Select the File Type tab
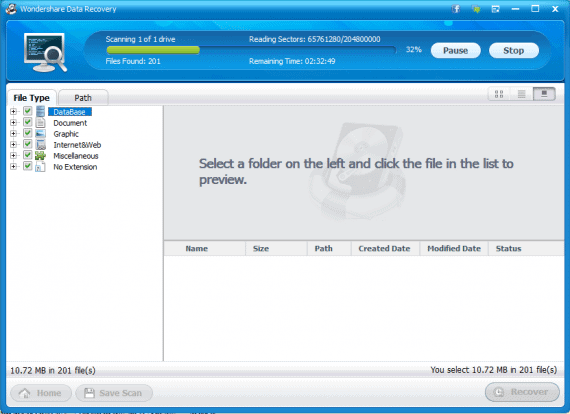Viewport: 570px width, 414px height. click(x=31, y=98)
